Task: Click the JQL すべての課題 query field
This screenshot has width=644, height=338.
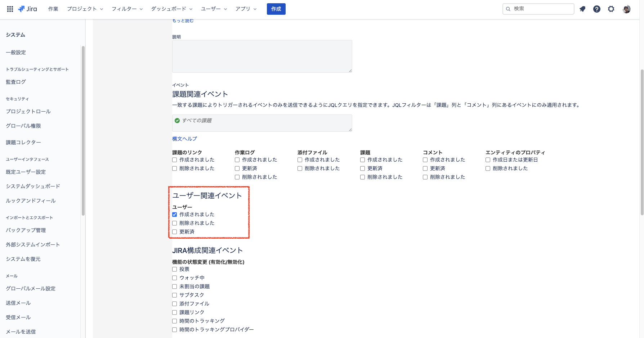Action: [x=262, y=123]
